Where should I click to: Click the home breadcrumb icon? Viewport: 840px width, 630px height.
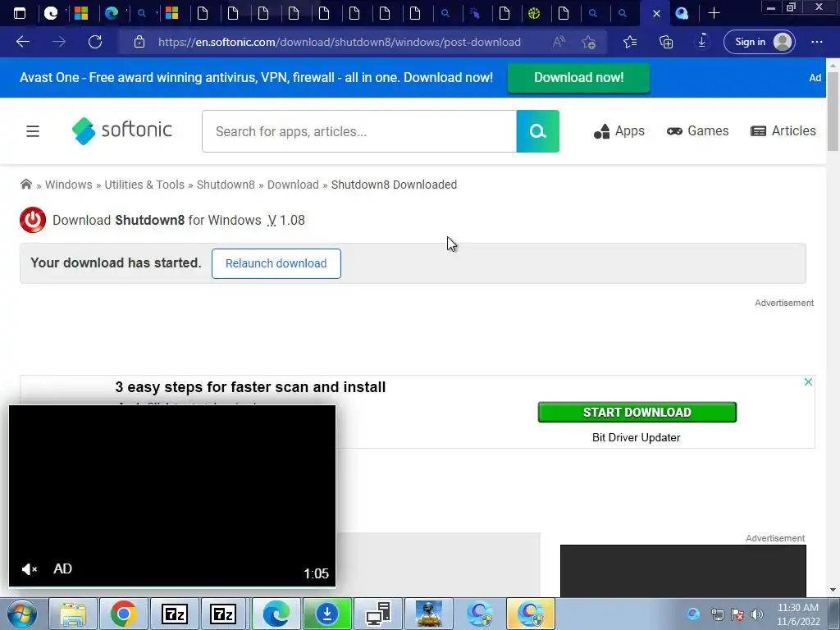coord(25,185)
